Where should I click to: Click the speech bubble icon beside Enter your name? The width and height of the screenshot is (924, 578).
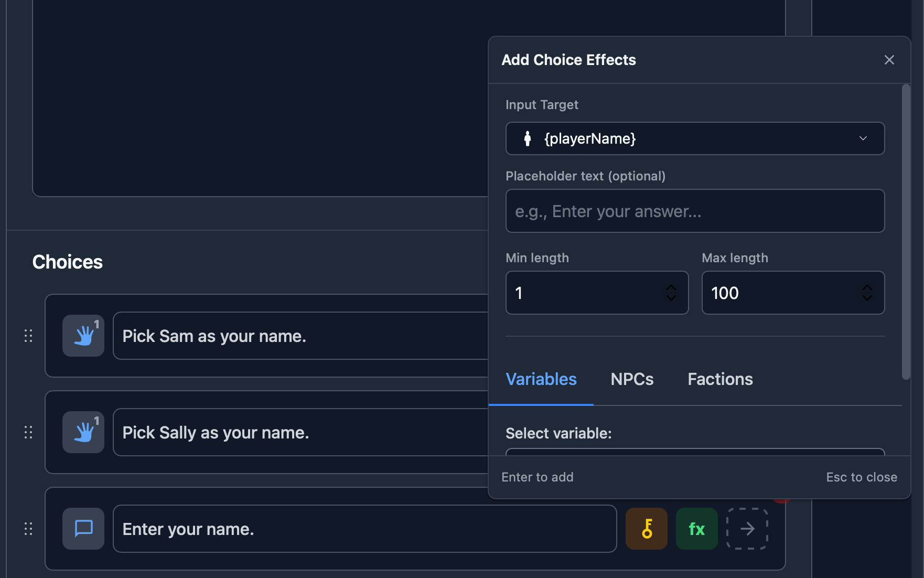(x=83, y=529)
